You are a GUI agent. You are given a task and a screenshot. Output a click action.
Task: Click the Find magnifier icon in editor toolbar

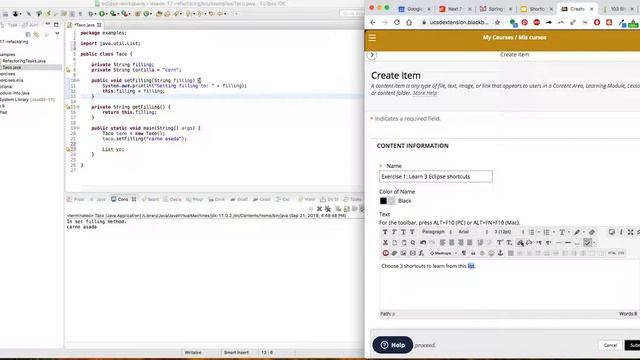[x=413, y=242]
